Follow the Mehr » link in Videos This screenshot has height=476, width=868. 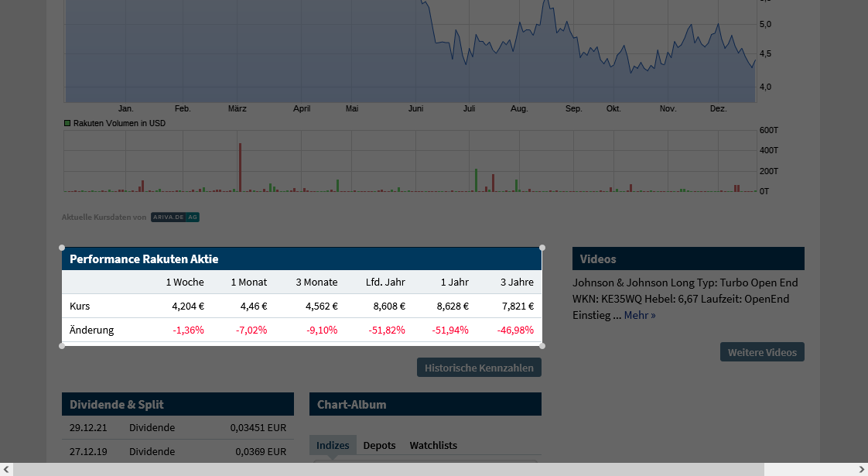639,315
